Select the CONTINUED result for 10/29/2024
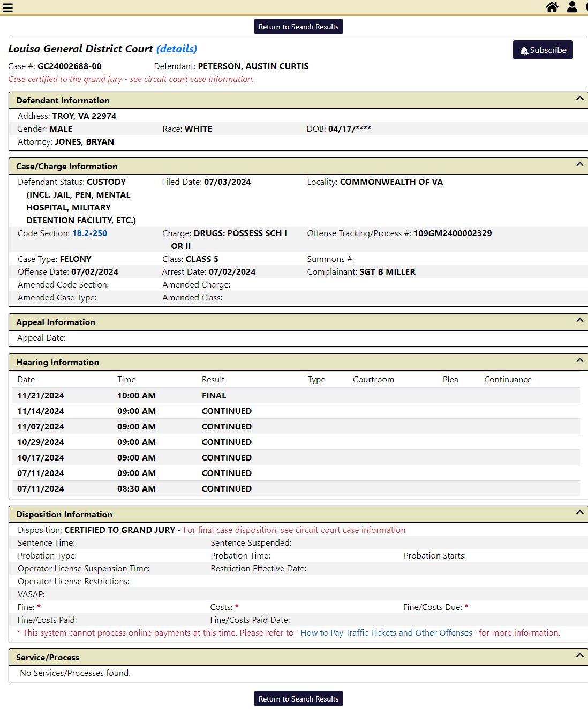This screenshot has width=588, height=709. pos(227,442)
